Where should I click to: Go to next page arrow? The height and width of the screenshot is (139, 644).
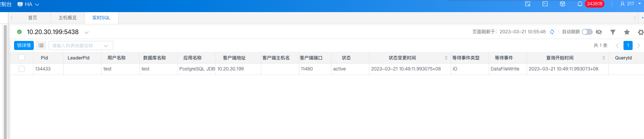pyautogui.click(x=639, y=45)
